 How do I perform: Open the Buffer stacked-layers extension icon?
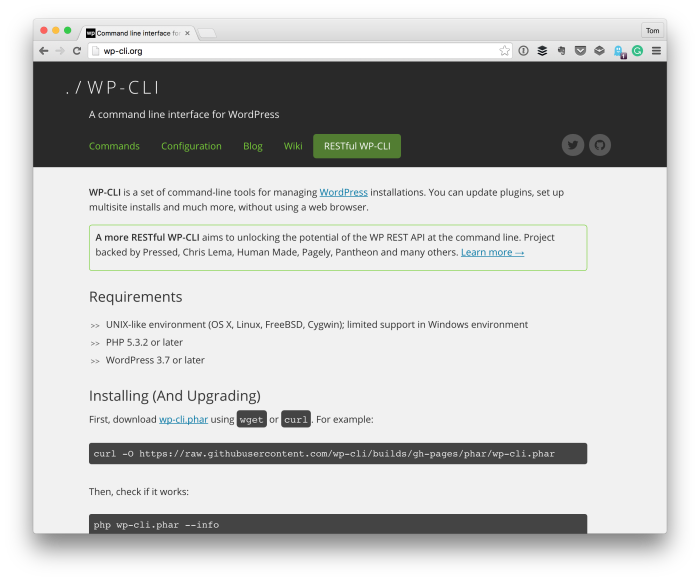click(542, 51)
